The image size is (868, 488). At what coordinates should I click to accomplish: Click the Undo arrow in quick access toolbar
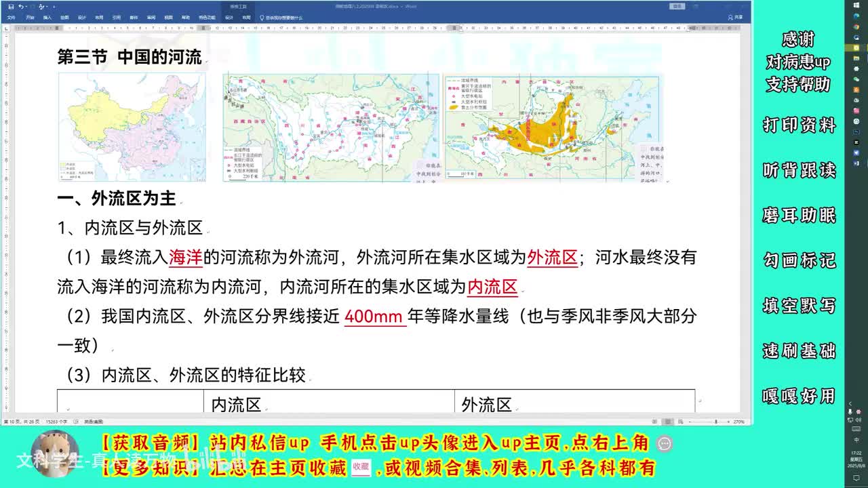[21, 6]
